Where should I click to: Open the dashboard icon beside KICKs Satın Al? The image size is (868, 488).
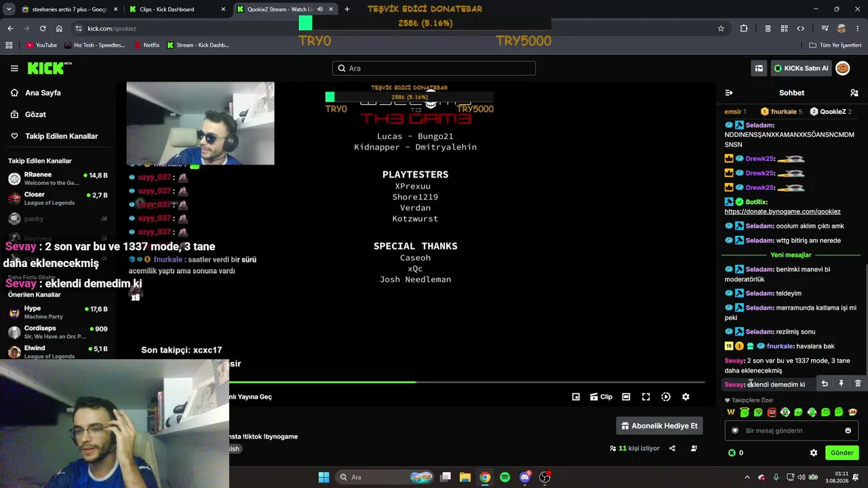click(759, 68)
